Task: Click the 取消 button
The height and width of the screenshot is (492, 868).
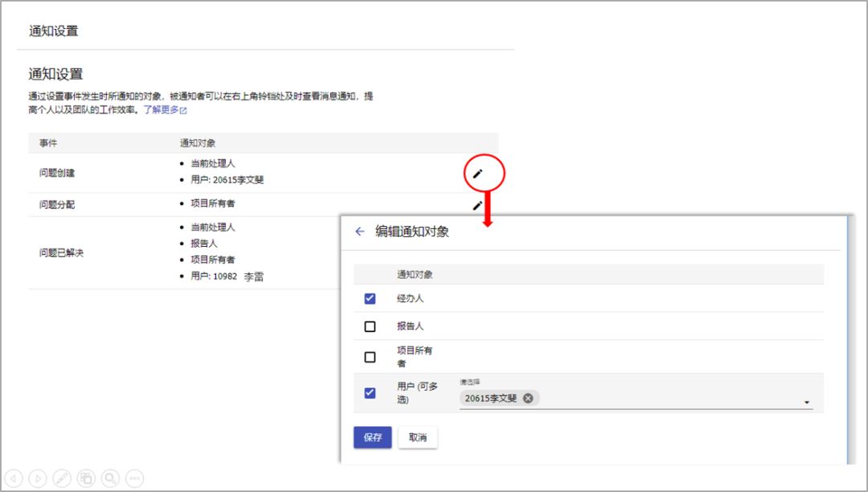Action: [x=417, y=437]
